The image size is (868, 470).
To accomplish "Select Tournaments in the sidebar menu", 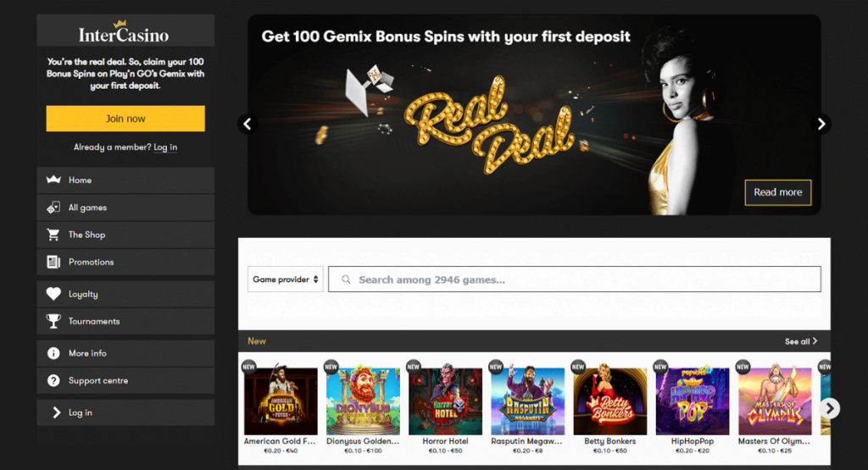I will [x=125, y=321].
